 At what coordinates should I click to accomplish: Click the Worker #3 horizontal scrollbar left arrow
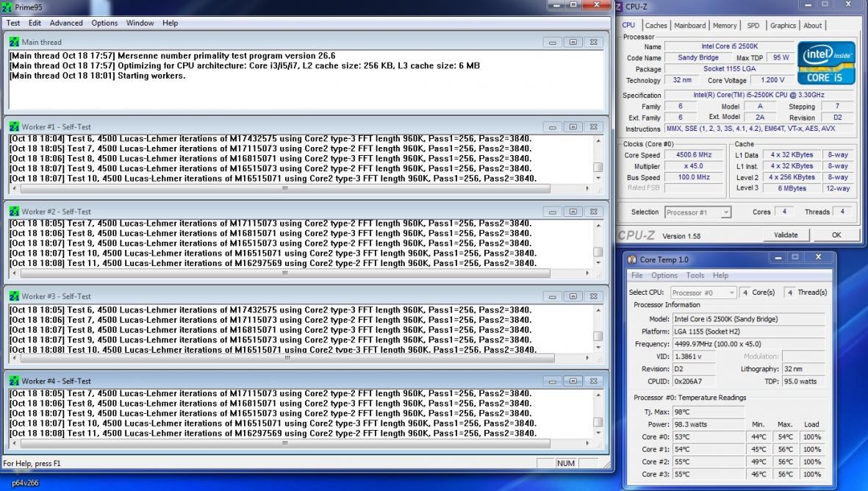point(15,358)
